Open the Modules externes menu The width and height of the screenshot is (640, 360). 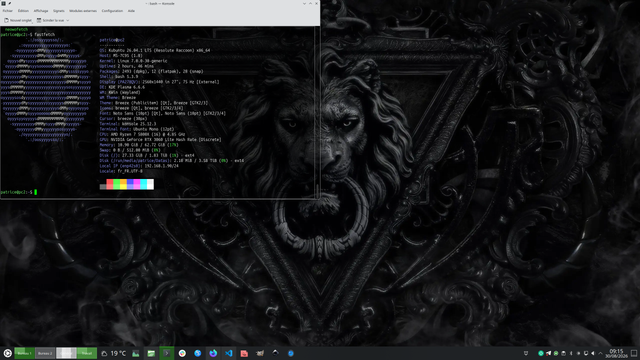pos(83,11)
